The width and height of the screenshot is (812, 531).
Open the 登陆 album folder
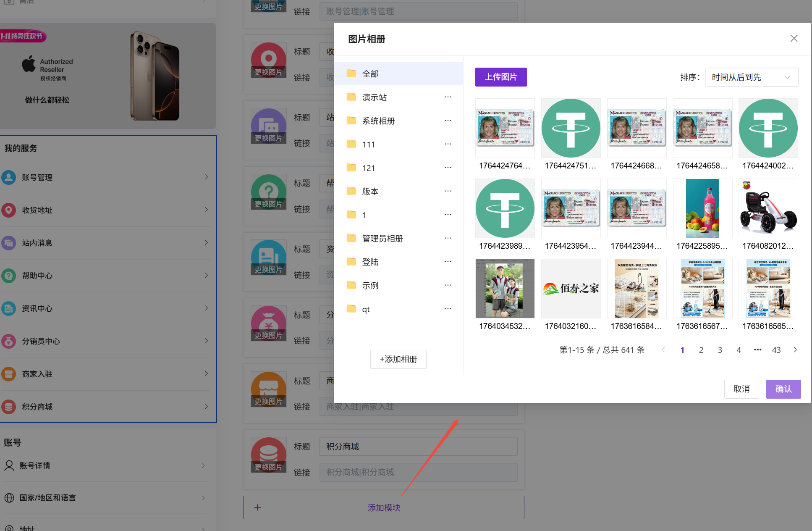369,262
